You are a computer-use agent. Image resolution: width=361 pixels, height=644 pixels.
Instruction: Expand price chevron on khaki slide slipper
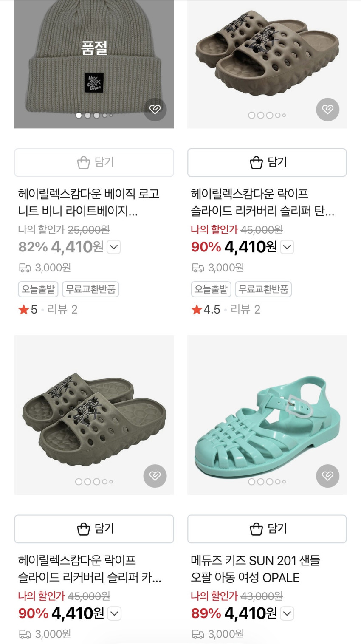(x=115, y=613)
